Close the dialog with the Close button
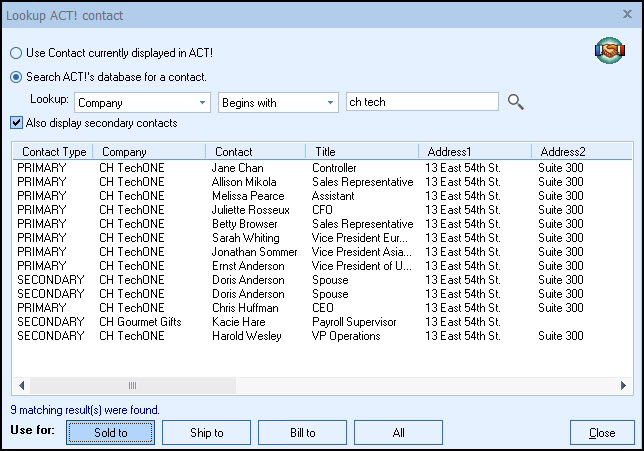644x451 pixels. (x=602, y=433)
